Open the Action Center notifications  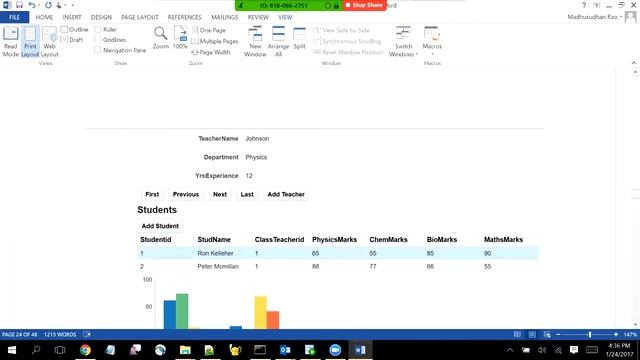pyautogui.click(x=574, y=350)
